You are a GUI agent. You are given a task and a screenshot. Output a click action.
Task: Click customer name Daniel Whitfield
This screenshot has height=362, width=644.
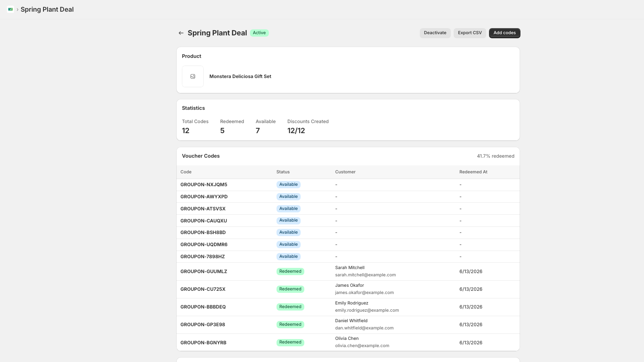(x=351, y=321)
